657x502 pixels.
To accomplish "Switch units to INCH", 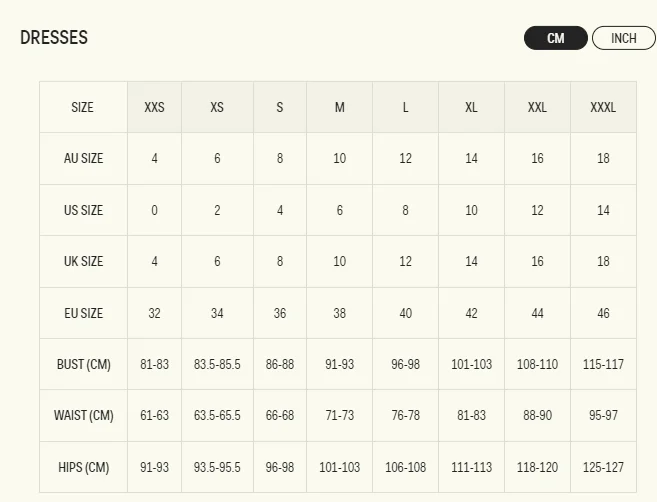I will 623,38.
